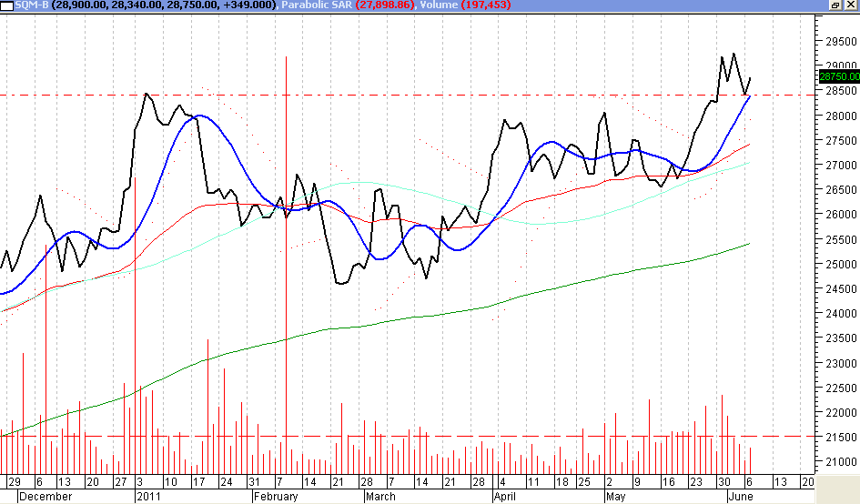Click the date label 31 on time axis

point(254,482)
